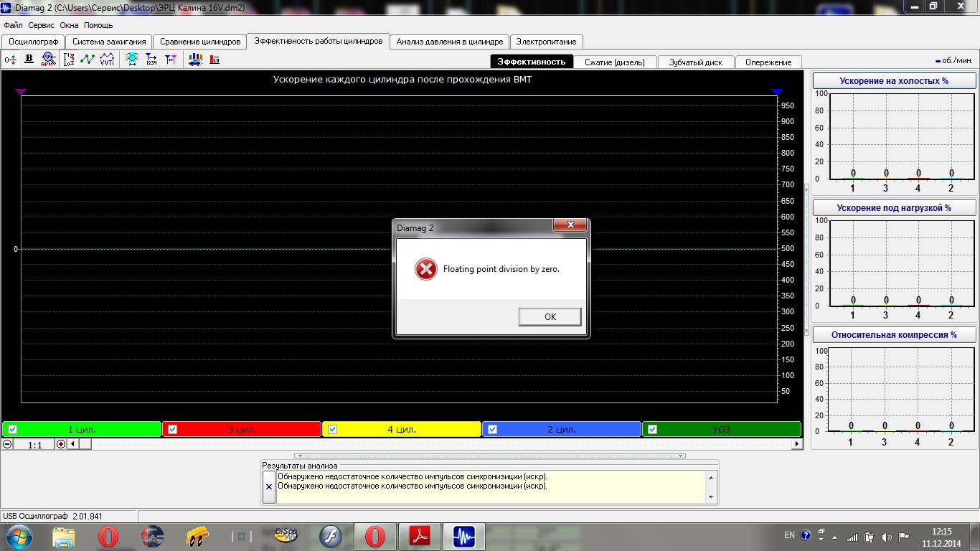
Task: Select the Зубчатый диск sub-tab
Action: (x=696, y=62)
